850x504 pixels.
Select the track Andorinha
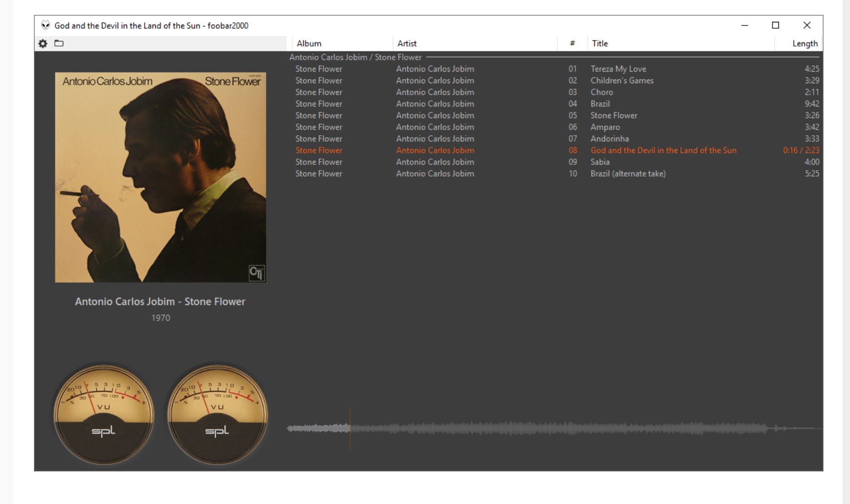pyautogui.click(x=555, y=139)
